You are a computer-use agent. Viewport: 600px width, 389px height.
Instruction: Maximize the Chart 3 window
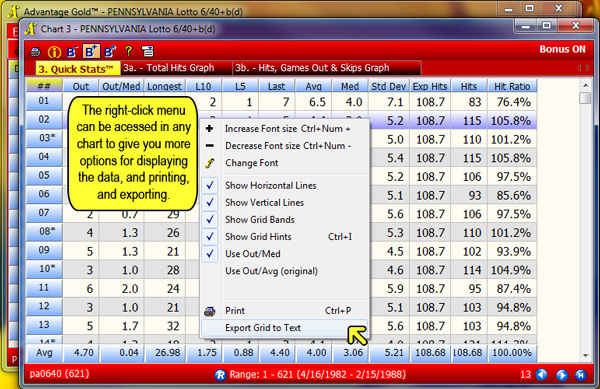[546, 26]
